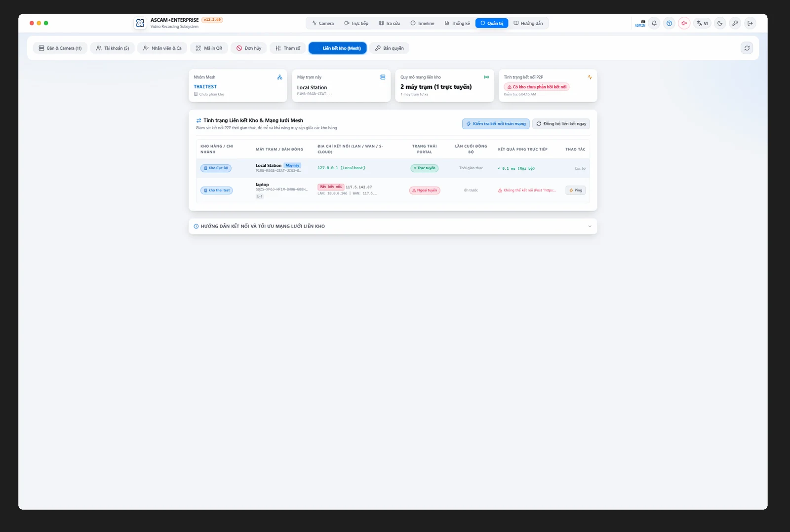Click the key icon in header

click(735, 23)
